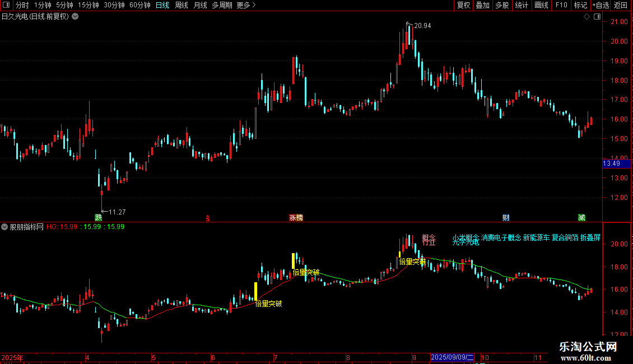Select the 1分钟 period tab
Viewport: 633px width, 364px height.
(43, 5)
